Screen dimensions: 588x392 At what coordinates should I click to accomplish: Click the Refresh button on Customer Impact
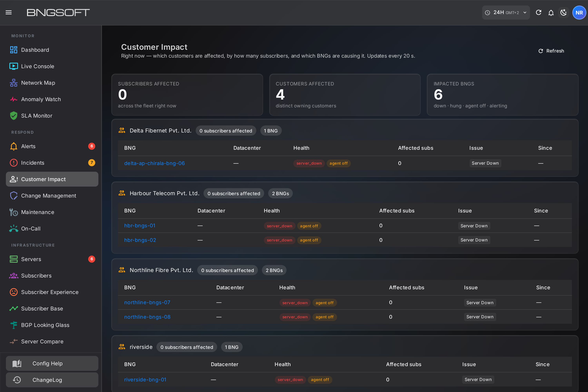(551, 51)
